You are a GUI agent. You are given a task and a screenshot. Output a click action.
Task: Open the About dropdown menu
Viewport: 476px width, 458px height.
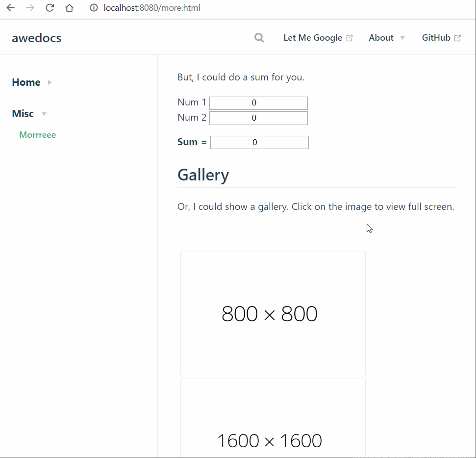(x=387, y=37)
